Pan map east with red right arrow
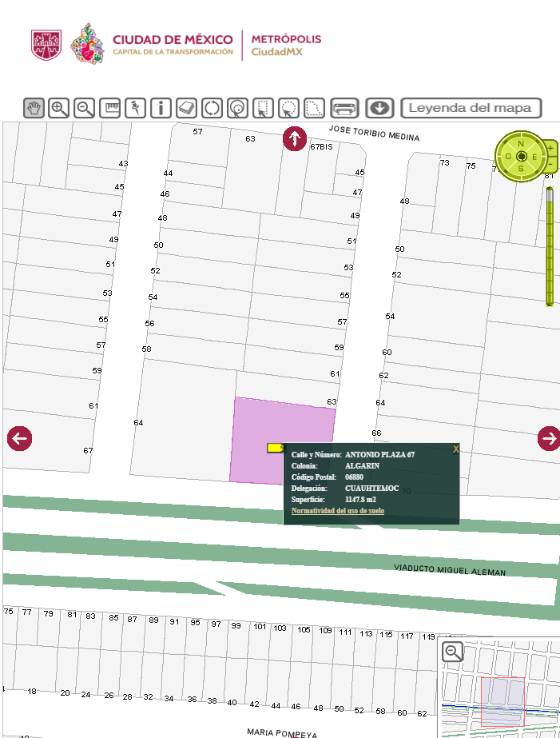This screenshot has height=738, width=560. click(x=549, y=439)
